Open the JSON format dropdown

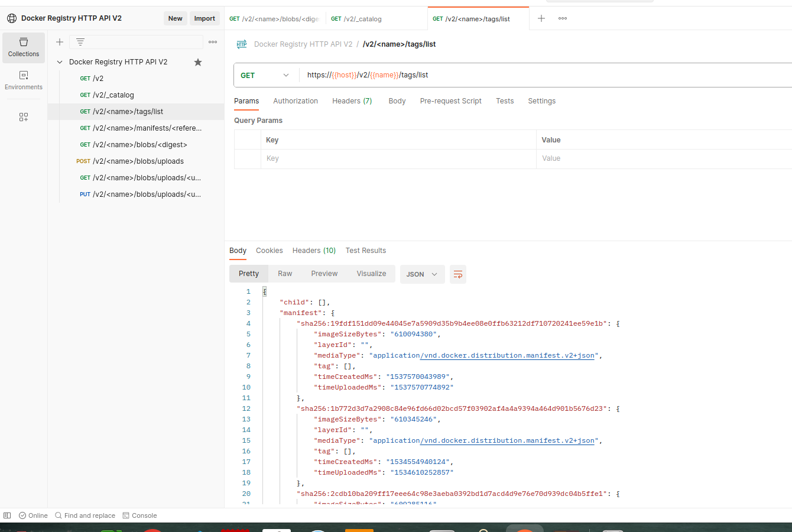(422, 274)
